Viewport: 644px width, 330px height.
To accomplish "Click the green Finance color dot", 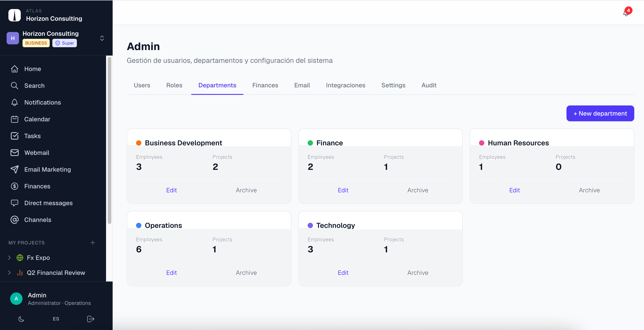I will pyautogui.click(x=310, y=143).
